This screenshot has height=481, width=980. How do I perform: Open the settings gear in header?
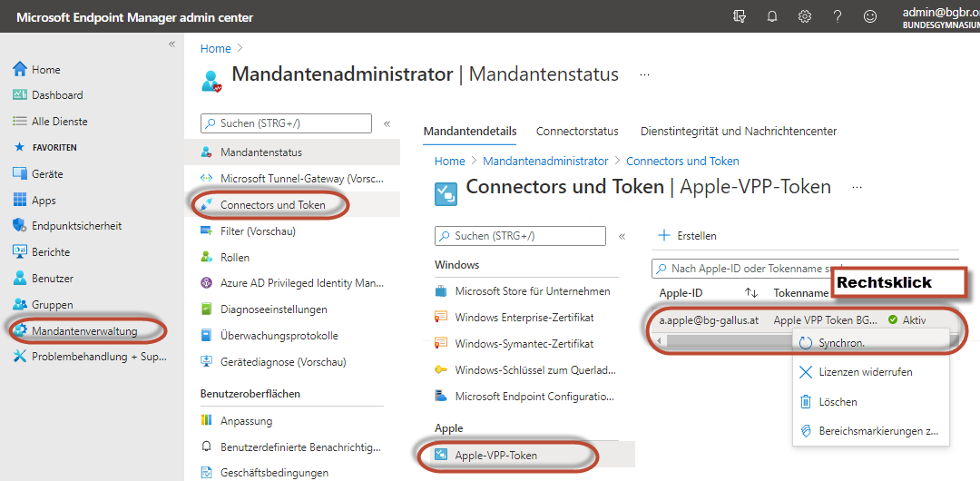click(804, 16)
